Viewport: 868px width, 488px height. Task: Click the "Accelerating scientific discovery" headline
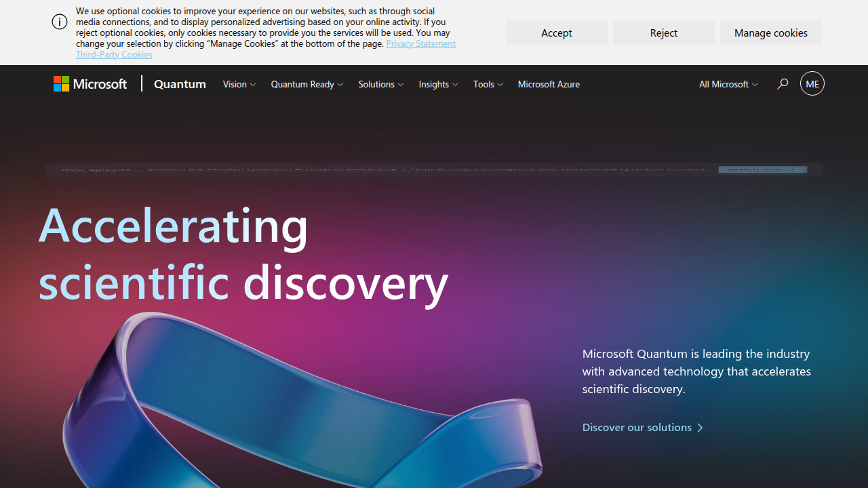point(243,253)
